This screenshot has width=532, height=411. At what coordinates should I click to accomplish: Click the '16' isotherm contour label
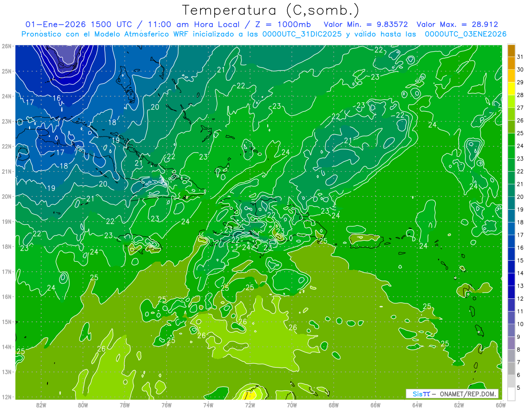tap(57, 98)
